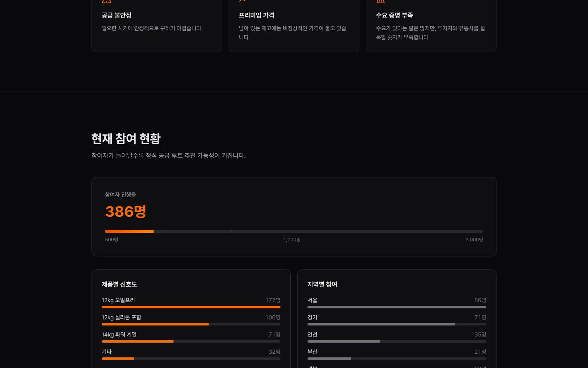The height and width of the screenshot is (368, 588).
Task: Click the 106명 count value
Action: tap(273, 318)
